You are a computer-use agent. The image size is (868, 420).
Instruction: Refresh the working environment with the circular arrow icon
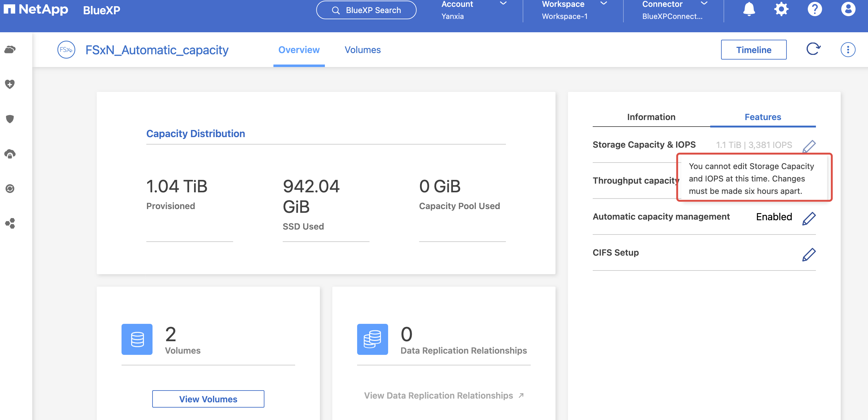tap(813, 49)
